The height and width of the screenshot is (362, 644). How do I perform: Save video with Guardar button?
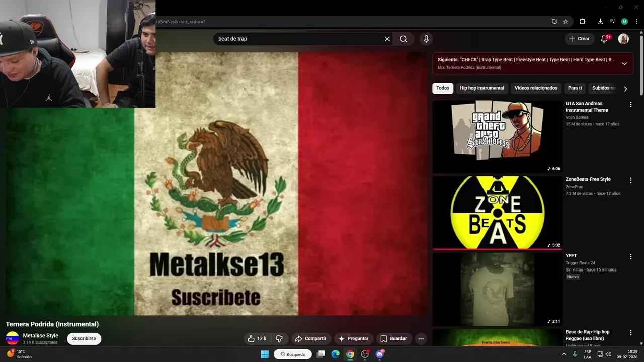pyautogui.click(x=393, y=339)
